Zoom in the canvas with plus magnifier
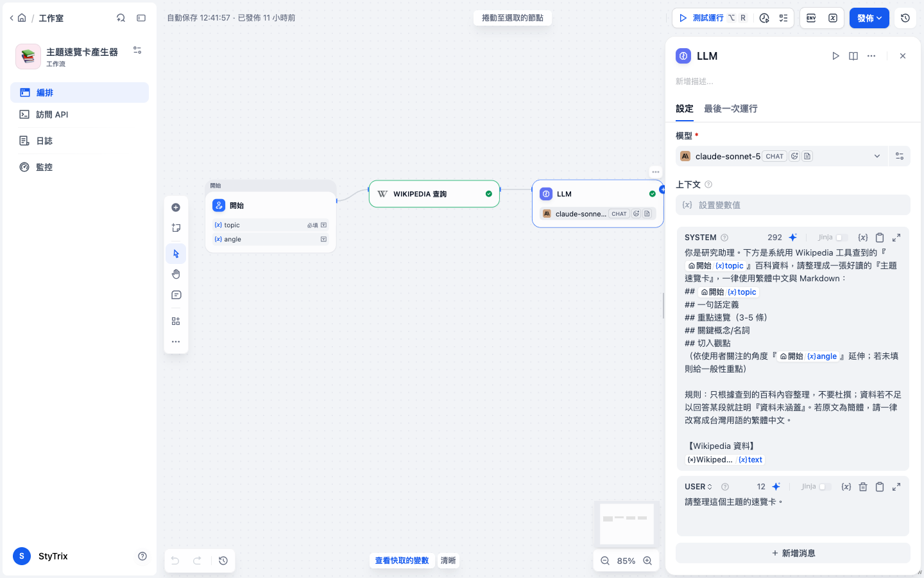 coord(647,561)
